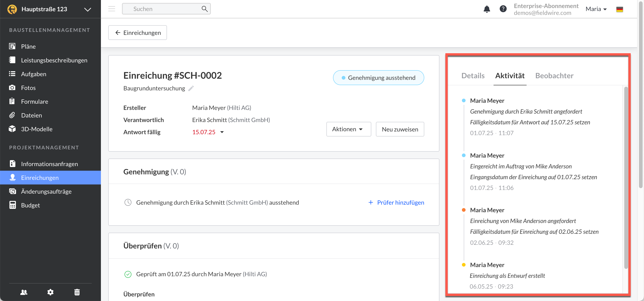Click the activity panel scrollbar

pyautogui.click(x=626, y=178)
